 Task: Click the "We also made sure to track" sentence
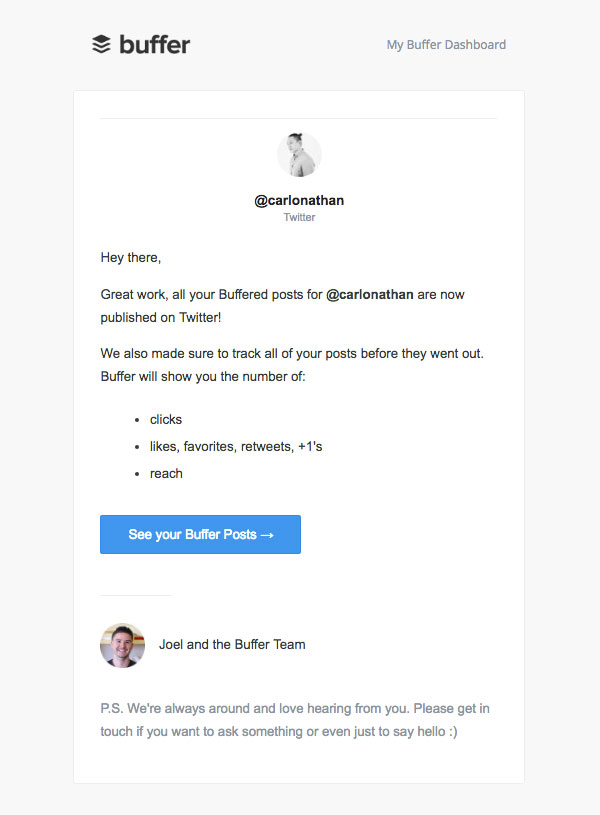pos(292,353)
